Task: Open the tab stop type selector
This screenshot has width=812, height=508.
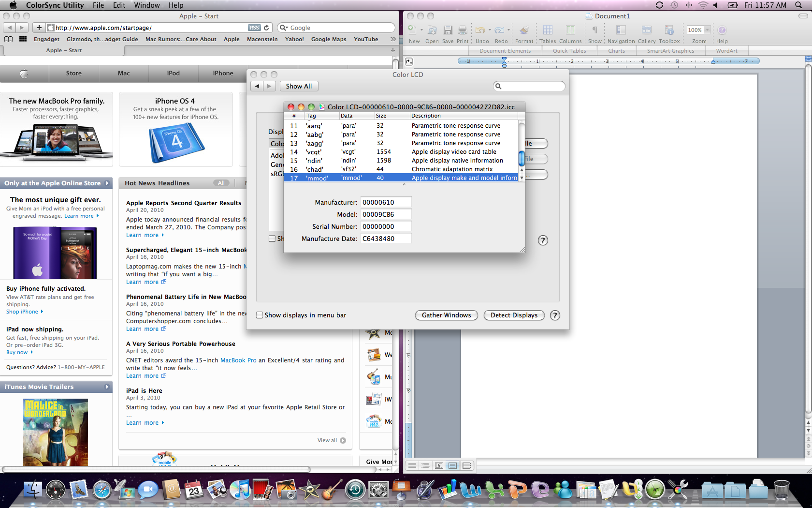Action: click(409, 61)
